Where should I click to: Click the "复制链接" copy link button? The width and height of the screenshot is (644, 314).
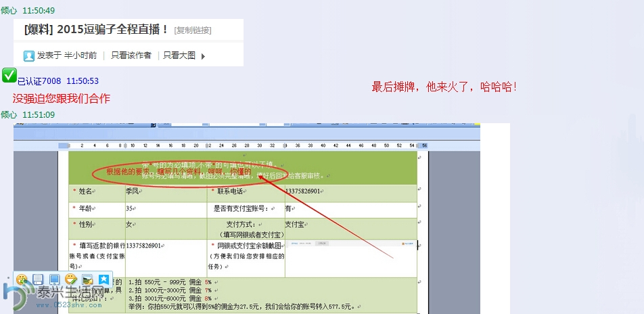(193, 30)
